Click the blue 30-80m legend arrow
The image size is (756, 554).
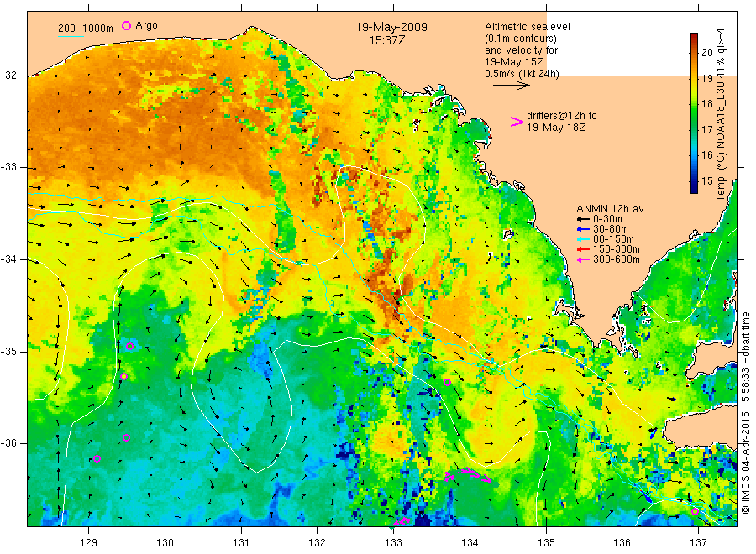click(x=583, y=229)
